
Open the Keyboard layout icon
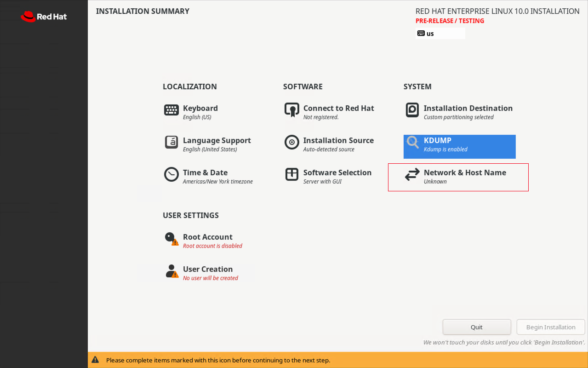(171, 110)
